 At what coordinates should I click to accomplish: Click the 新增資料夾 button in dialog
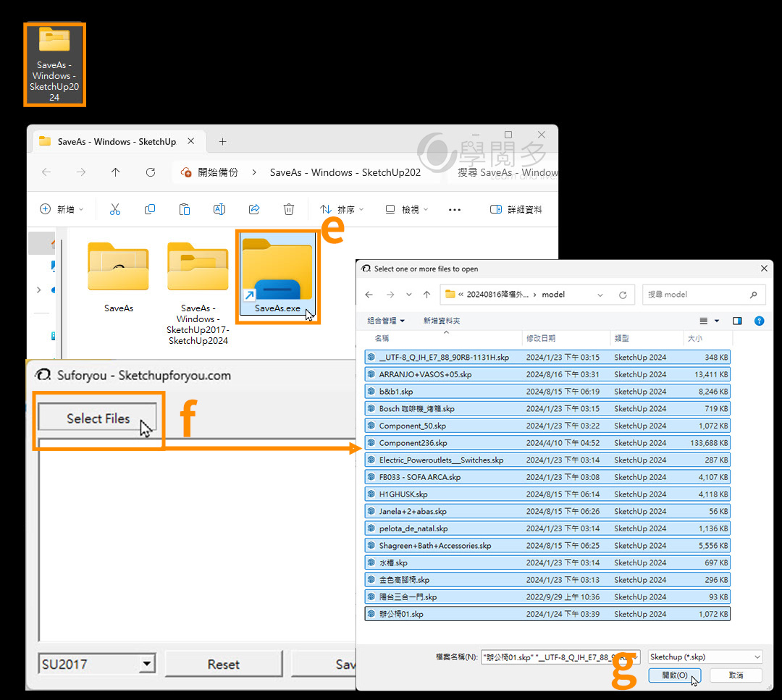pyautogui.click(x=442, y=321)
